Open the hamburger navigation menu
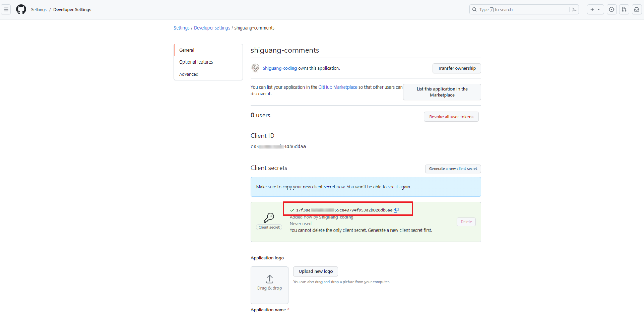The width and height of the screenshot is (644, 319). (x=6, y=9)
